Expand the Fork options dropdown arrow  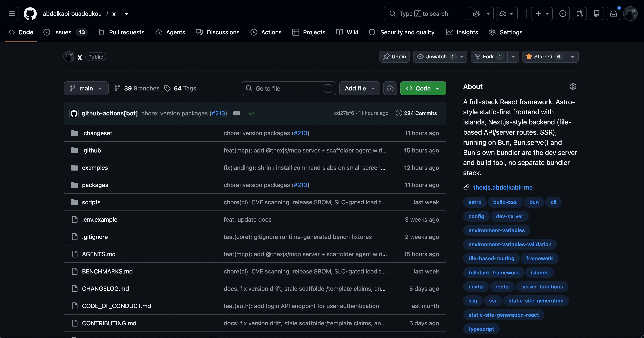(513, 56)
